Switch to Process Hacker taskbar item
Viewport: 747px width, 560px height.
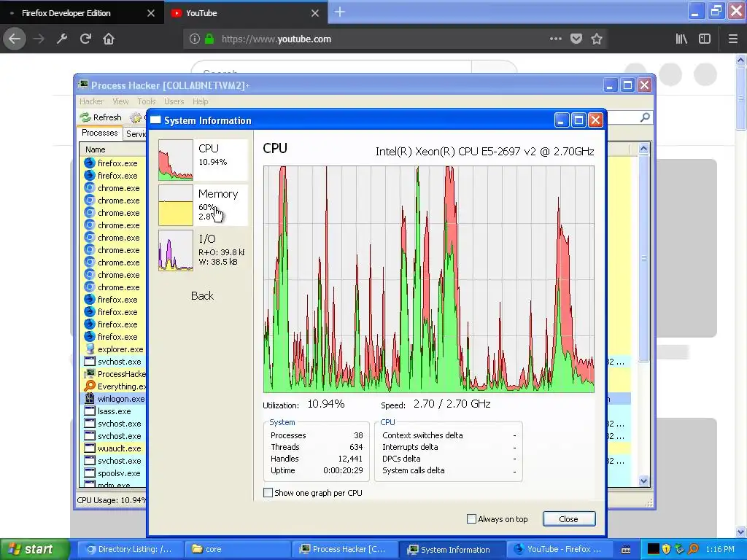pos(344,549)
